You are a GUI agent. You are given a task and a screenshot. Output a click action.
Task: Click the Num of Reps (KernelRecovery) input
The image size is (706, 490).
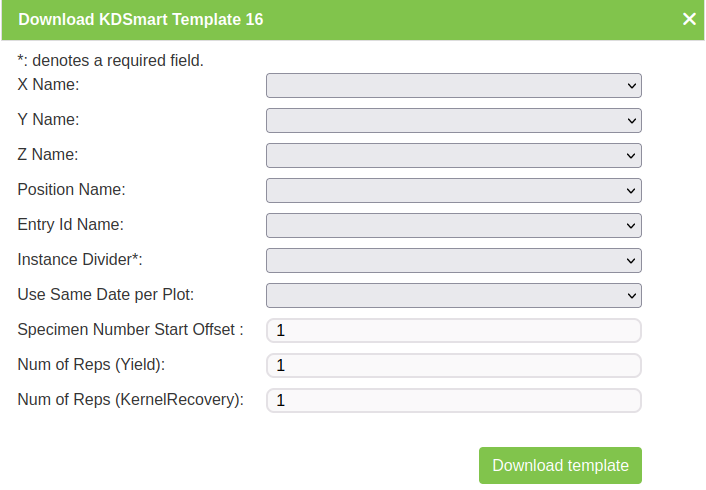point(453,401)
